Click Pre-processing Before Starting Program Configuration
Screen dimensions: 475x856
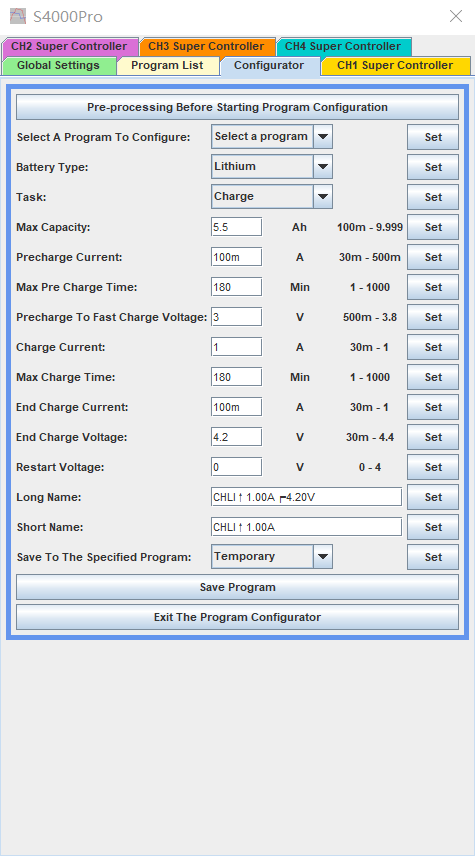tap(238, 107)
